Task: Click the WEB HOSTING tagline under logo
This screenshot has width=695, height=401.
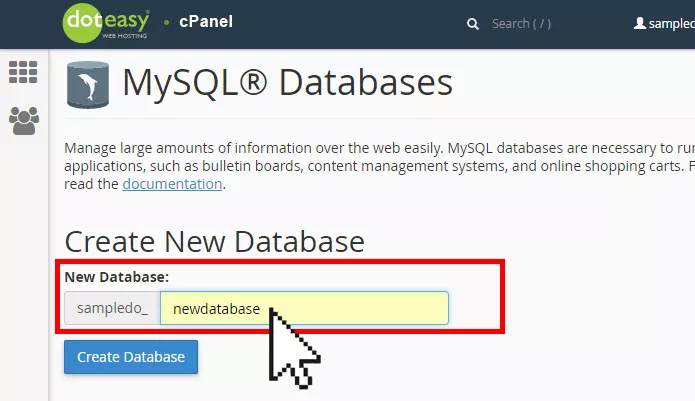Action: pyautogui.click(x=125, y=36)
